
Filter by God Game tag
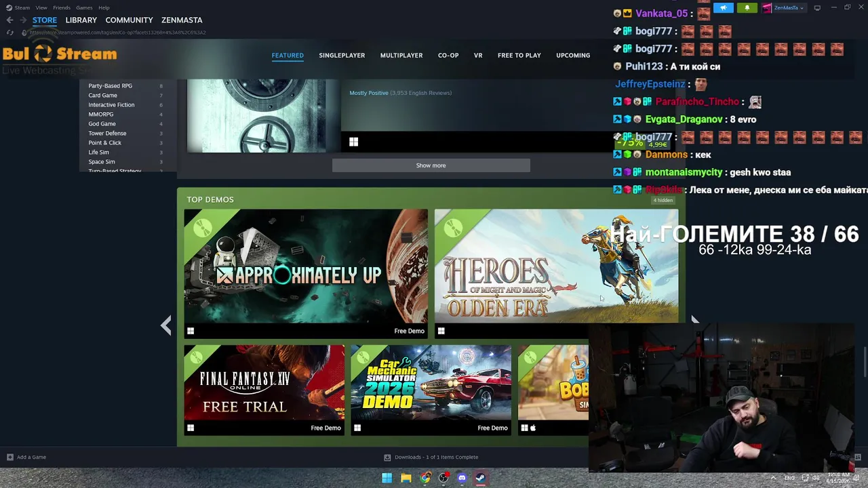102,124
